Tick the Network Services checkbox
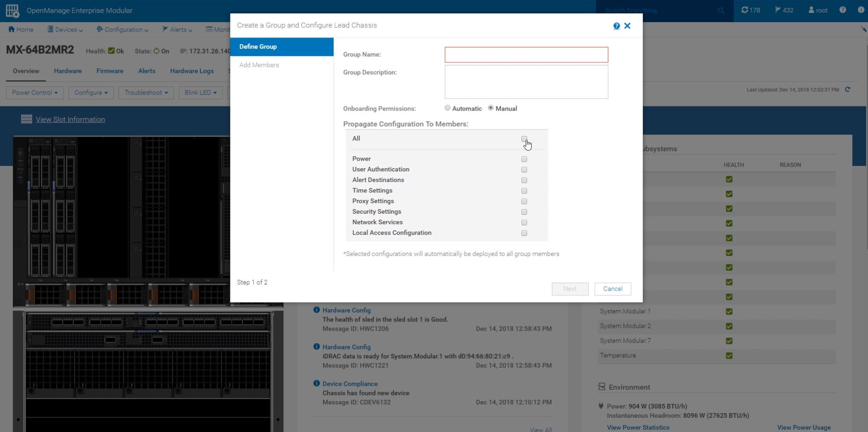 coord(524,222)
